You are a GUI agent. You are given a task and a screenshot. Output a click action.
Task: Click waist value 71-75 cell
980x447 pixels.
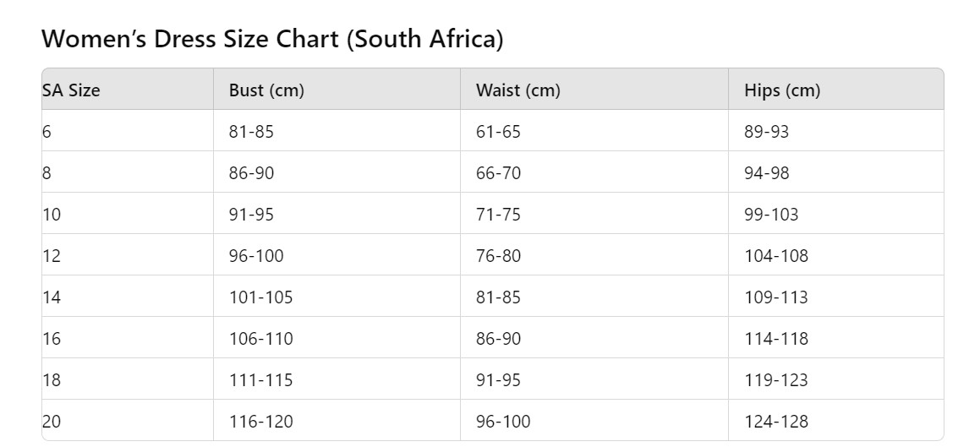tap(498, 215)
